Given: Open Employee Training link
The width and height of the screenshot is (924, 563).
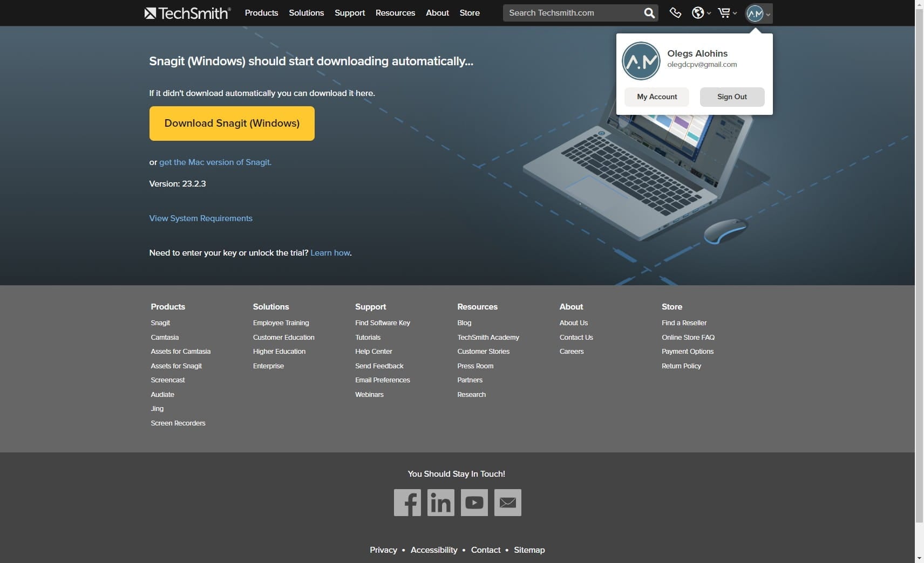Looking at the screenshot, I should (x=281, y=323).
